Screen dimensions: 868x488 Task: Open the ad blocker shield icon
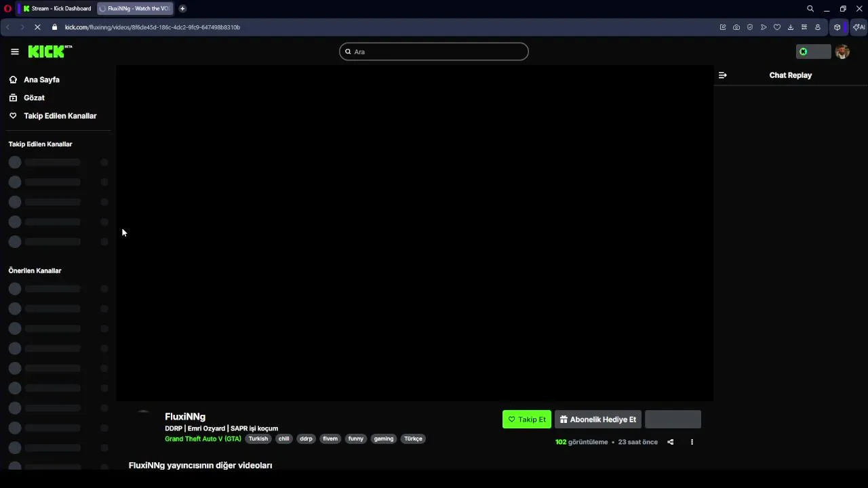(750, 27)
